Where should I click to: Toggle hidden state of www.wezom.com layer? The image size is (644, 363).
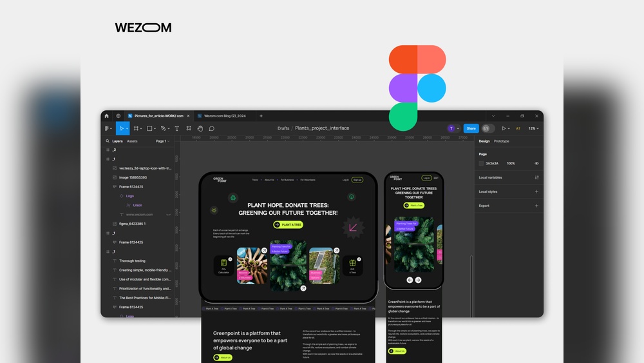point(169,214)
